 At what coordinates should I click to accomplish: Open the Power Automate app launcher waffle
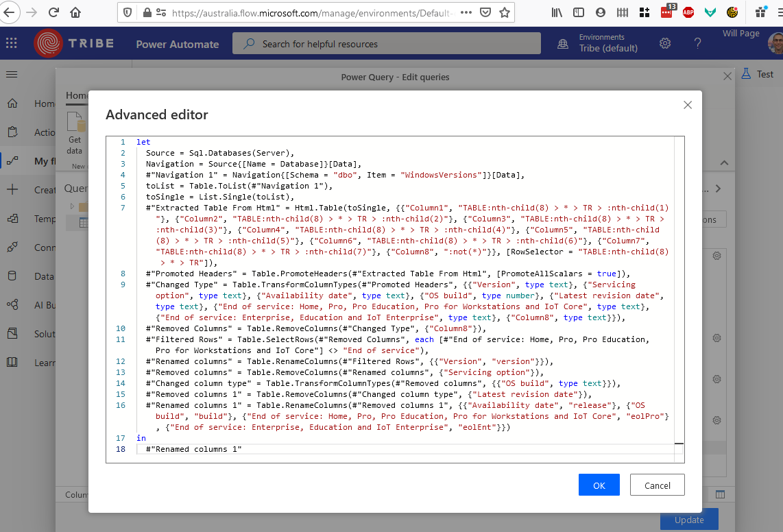point(12,44)
